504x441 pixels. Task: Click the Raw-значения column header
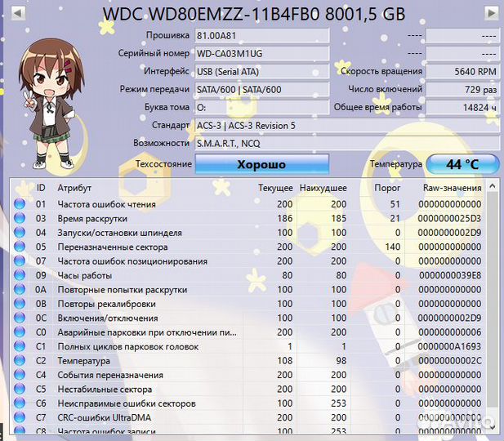pos(452,188)
